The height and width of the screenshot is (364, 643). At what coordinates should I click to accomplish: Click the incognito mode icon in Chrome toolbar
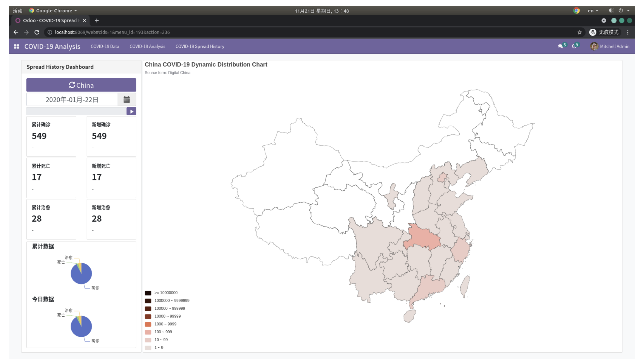[593, 32]
